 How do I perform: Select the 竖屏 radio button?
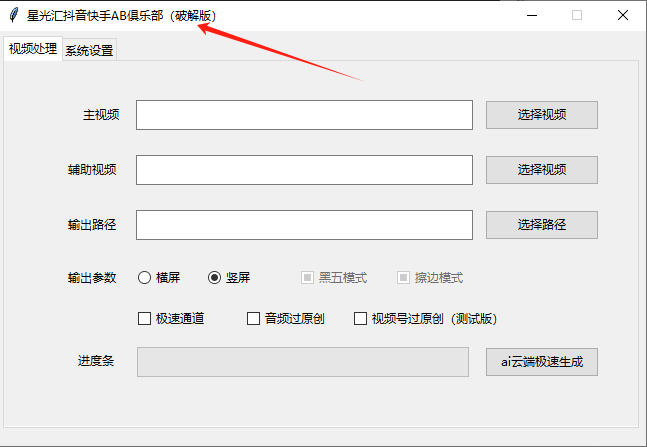215,277
